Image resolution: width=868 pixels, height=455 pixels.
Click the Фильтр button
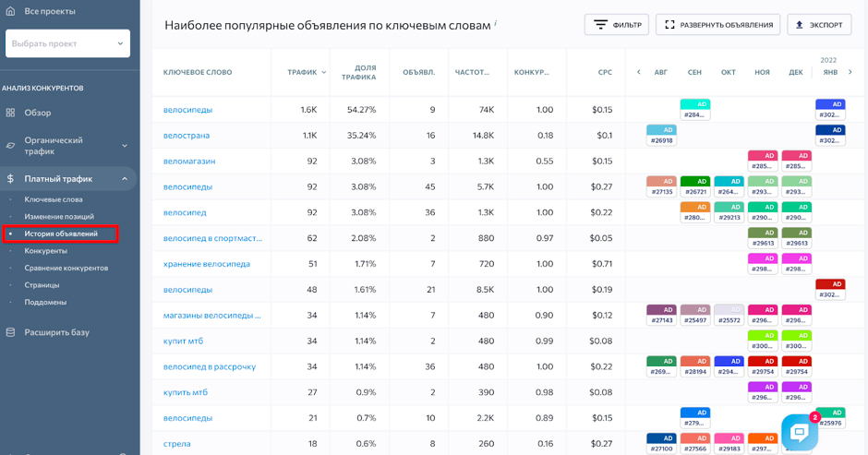[x=616, y=25]
